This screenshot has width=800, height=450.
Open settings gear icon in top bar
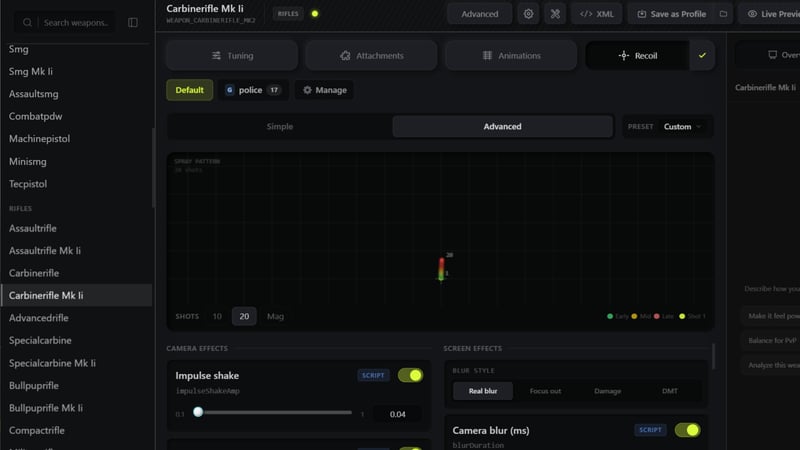click(x=528, y=14)
